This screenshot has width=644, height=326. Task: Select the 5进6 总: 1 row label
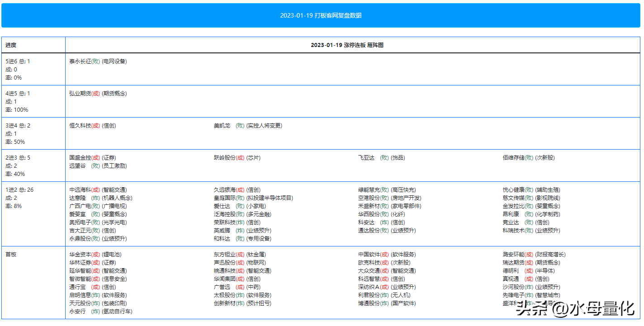(18, 61)
